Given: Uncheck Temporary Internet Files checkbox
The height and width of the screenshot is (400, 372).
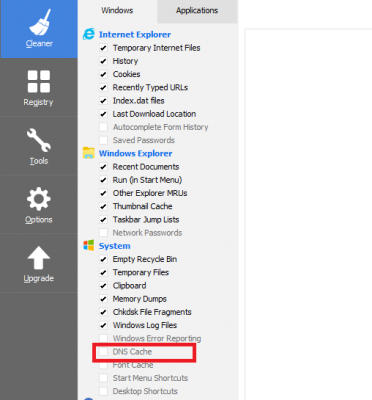Looking at the screenshot, I should (x=103, y=48).
